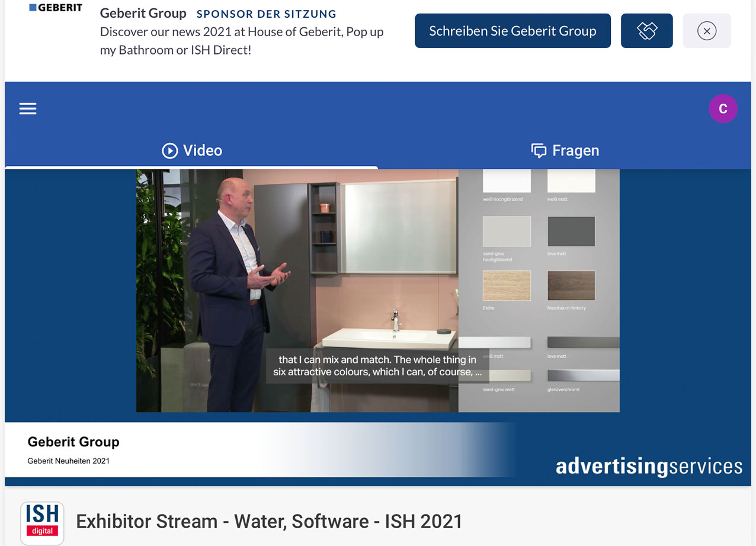Click the video subtitle caption box

point(377,366)
